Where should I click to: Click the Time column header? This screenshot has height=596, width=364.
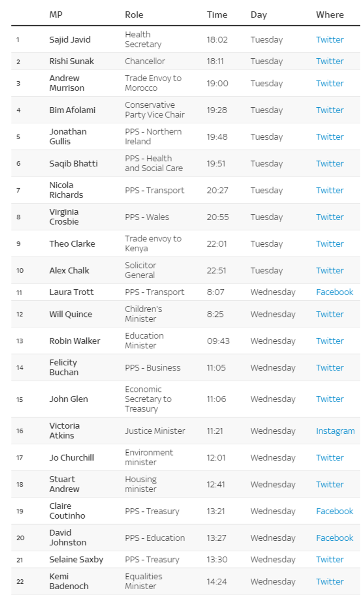pyautogui.click(x=217, y=15)
